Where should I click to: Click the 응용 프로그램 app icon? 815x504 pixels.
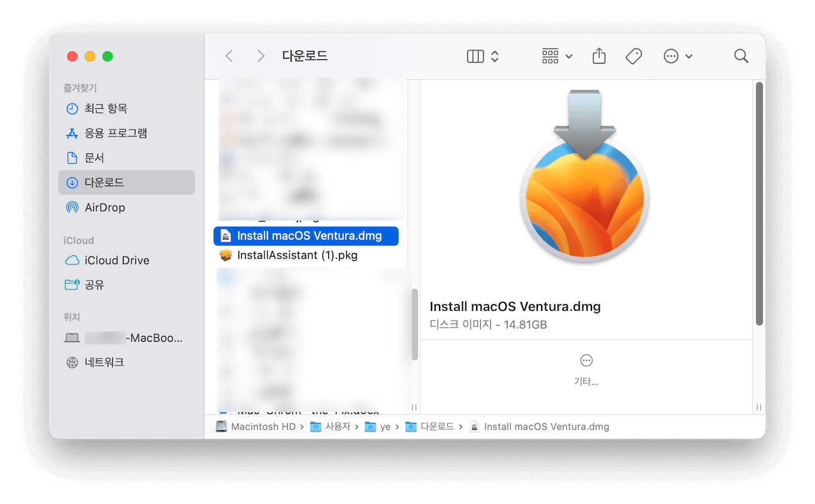[x=72, y=133]
